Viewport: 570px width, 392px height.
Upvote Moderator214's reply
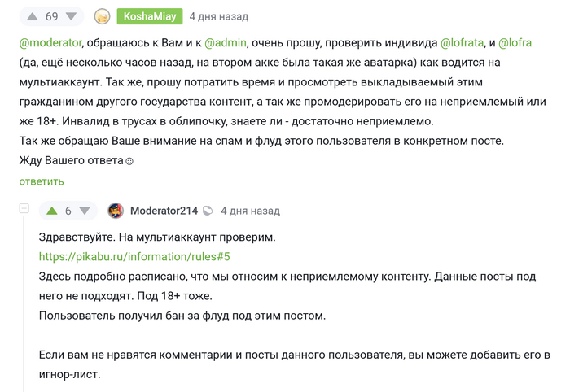(51, 211)
